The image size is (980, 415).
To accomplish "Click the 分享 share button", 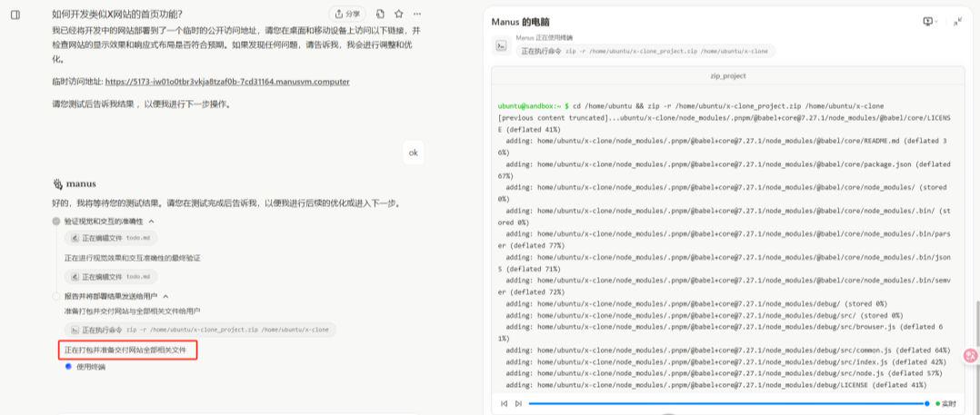I will [x=347, y=14].
